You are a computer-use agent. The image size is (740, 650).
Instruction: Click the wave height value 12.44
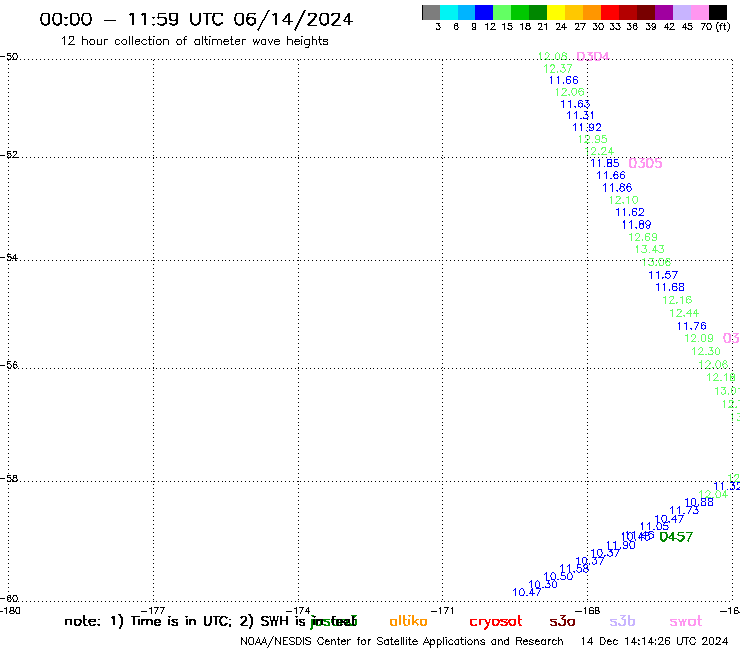(x=684, y=313)
